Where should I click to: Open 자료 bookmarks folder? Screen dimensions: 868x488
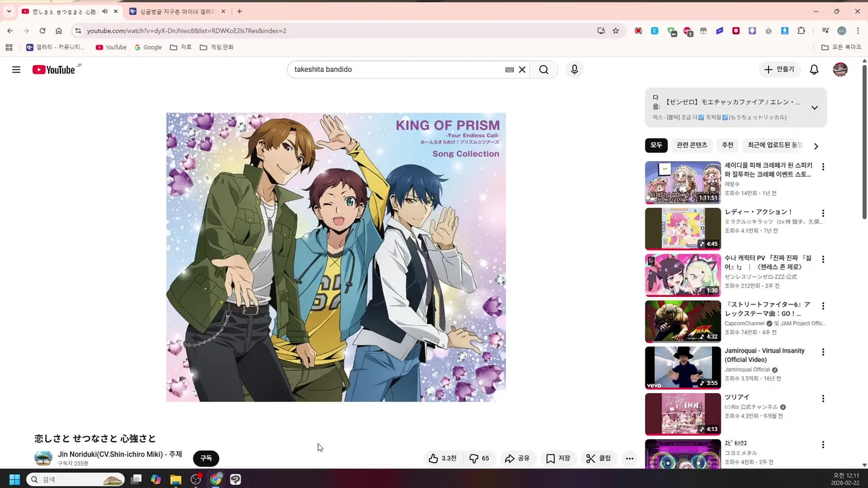click(x=180, y=47)
